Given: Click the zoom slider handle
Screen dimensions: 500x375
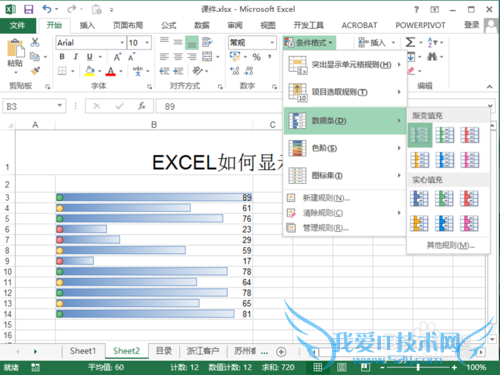Looking at the screenshot, I should (x=418, y=367).
